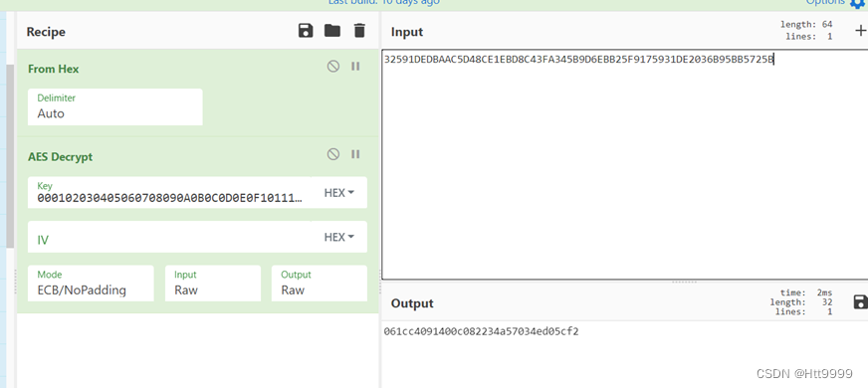Viewport: 868px width, 388px height.
Task: Clear the recipe with trash icon
Action: point(359,31)
